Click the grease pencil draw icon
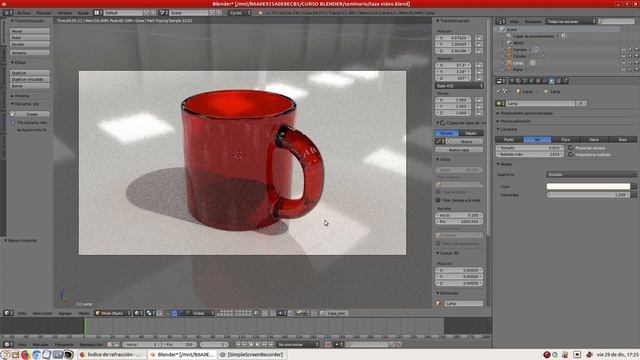Viewport: 640px width, 360px height. pos(440,141)
